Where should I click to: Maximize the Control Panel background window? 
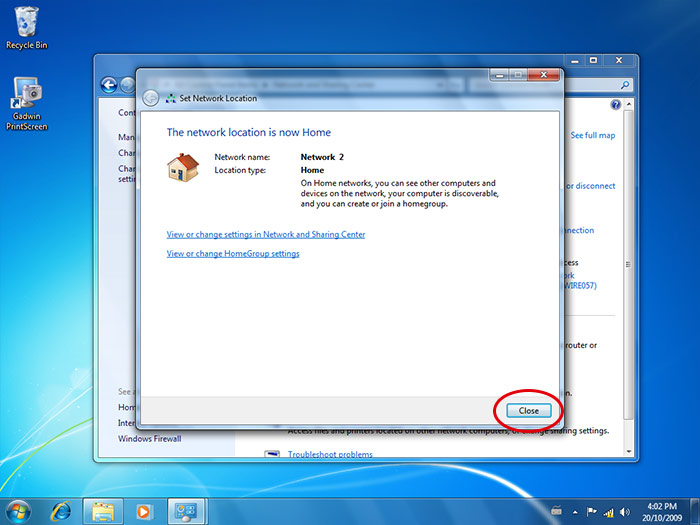(593, 60)
